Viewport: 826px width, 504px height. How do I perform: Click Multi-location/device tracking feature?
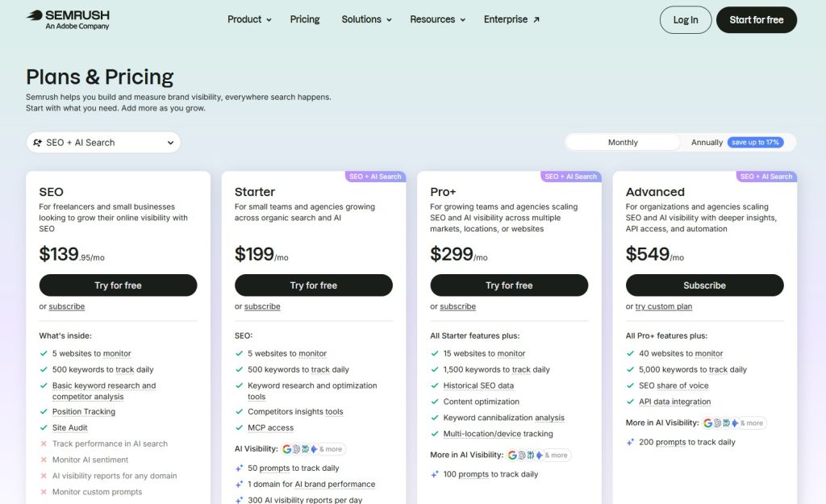click(498, 434)
